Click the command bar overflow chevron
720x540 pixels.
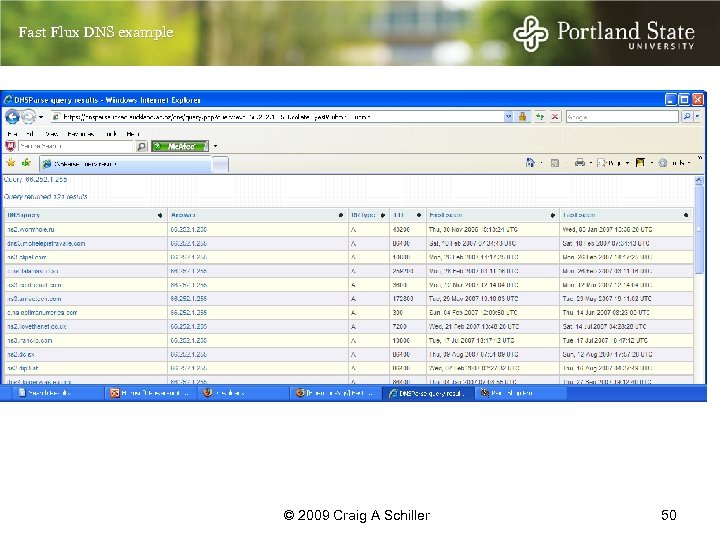(x=699, y=158)
